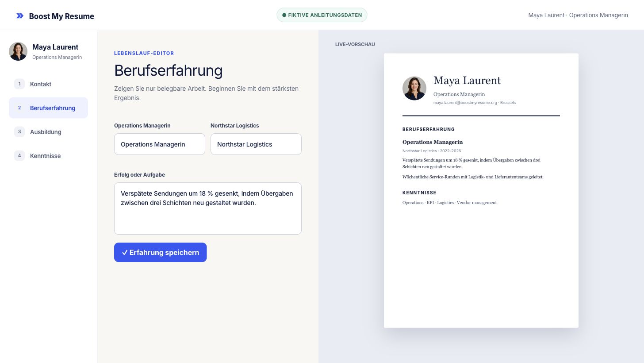Viewport: 644px width, 363px height.
Task: Click Maya Laurent's sidebar avatar photo
Action: (x=18, y=51)
